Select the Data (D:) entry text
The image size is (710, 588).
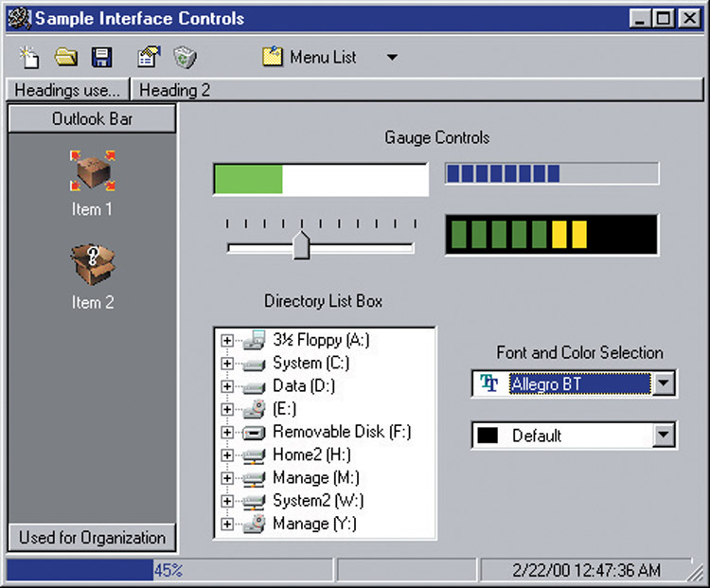pos(304,386)
